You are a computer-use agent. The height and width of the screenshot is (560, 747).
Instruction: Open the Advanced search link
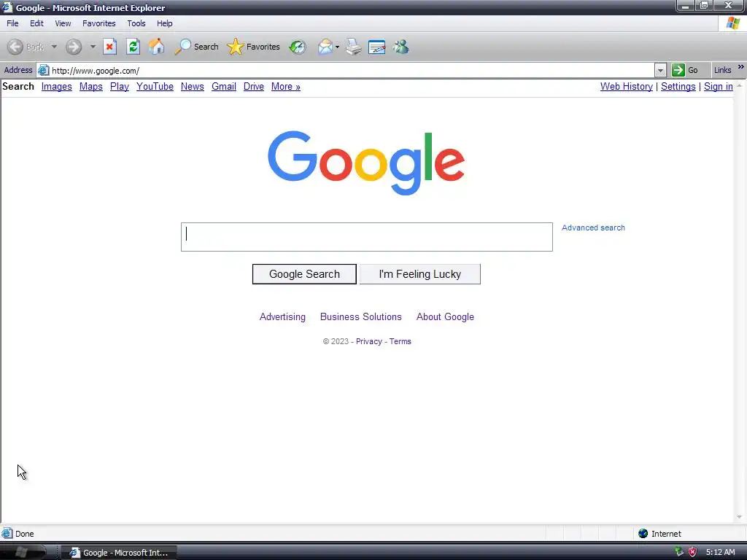tap(593, 227)
